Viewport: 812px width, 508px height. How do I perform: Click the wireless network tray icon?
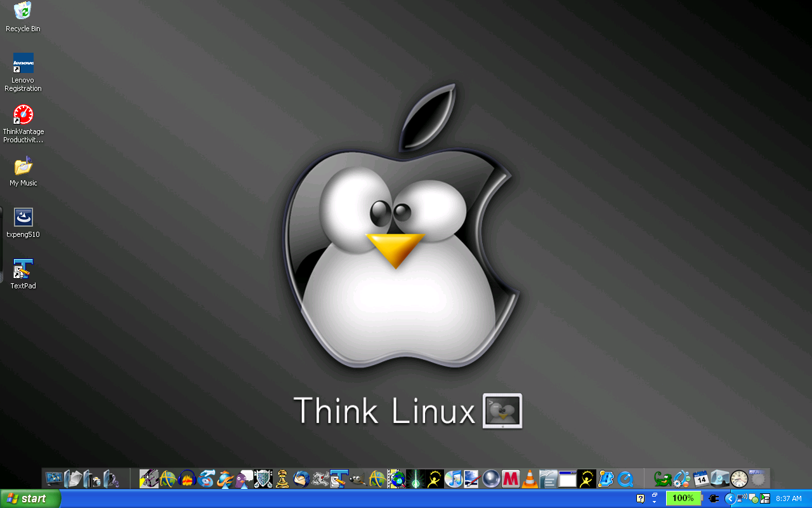point(741,498)
